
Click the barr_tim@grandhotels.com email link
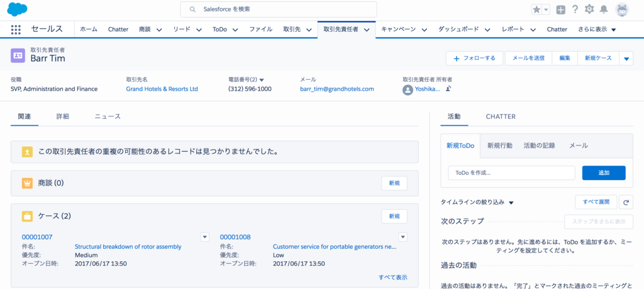337,89
